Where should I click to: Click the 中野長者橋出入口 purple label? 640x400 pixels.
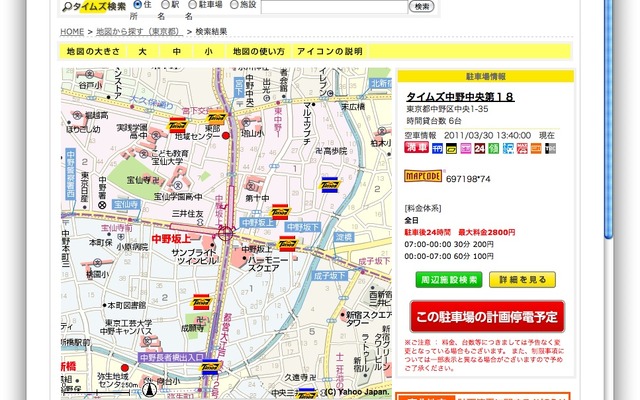coord(171,358)
